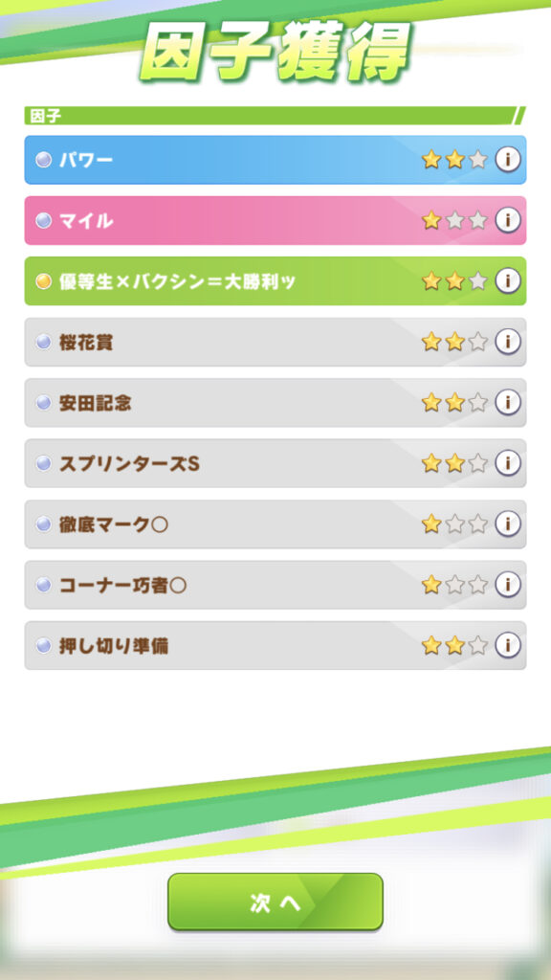View info icon for 押し切り準備
The width and height of the screenshot is (551, 980).
[x=508, y=645]
